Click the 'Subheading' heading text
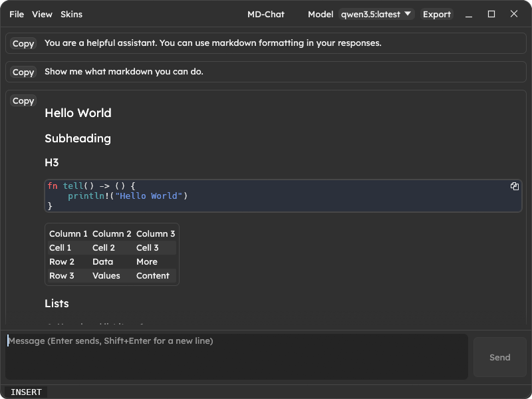 (x=78, y=138)
